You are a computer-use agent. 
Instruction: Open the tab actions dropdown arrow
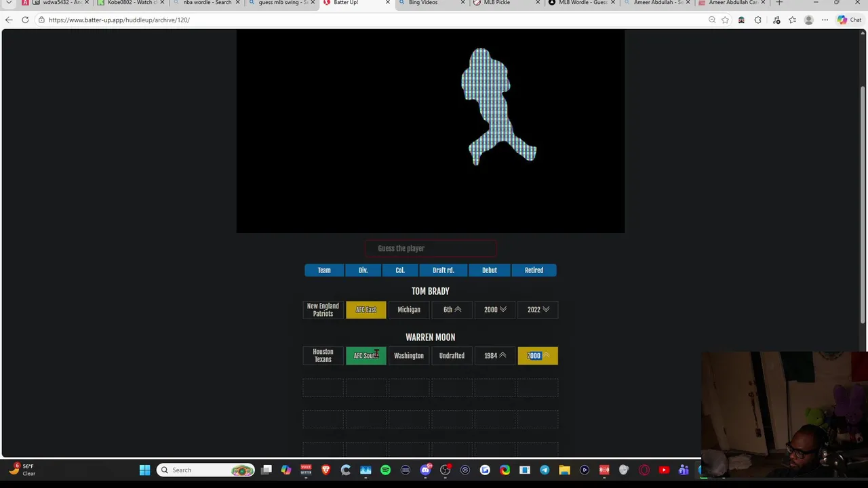(x=9, y=3)
